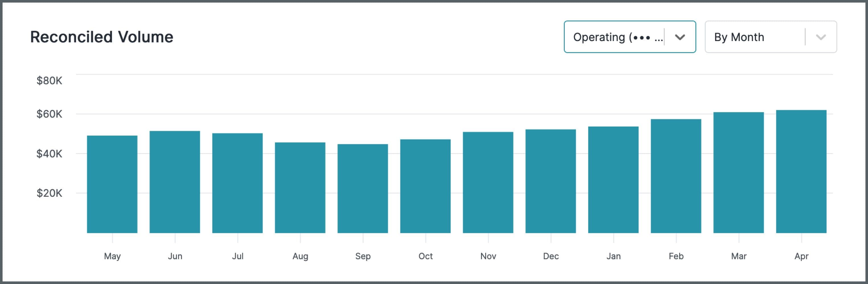This screenshot has height=284, width=868.
Task: Click the Reconciled Volume chart title
Action: [101, 36]
